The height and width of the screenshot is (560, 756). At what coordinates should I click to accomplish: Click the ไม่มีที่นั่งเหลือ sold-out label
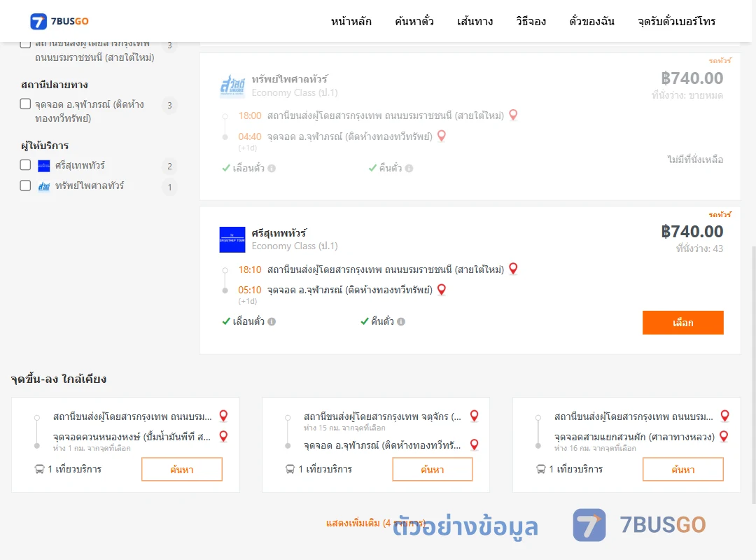(695, 160)
